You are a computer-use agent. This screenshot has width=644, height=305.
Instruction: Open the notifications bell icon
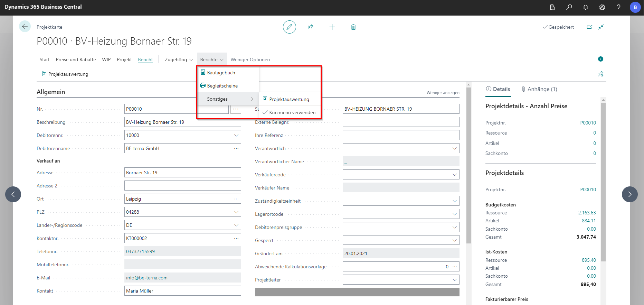(x=585, y=7)
